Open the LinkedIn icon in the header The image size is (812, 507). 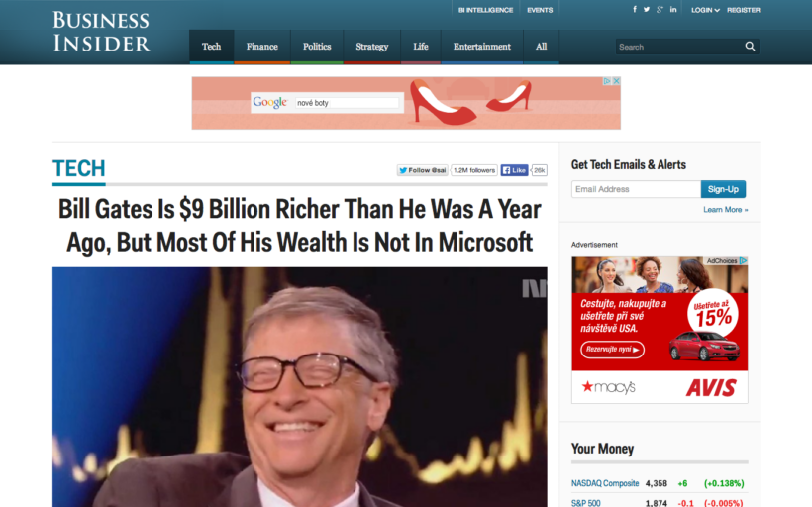tap(673, 9)
